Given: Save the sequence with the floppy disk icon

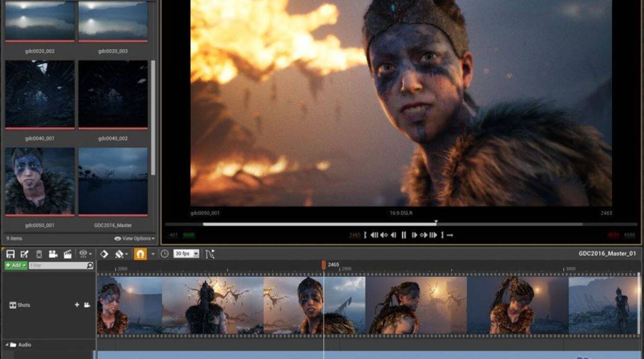Looking at the screenshot, I should click(10, 254).
